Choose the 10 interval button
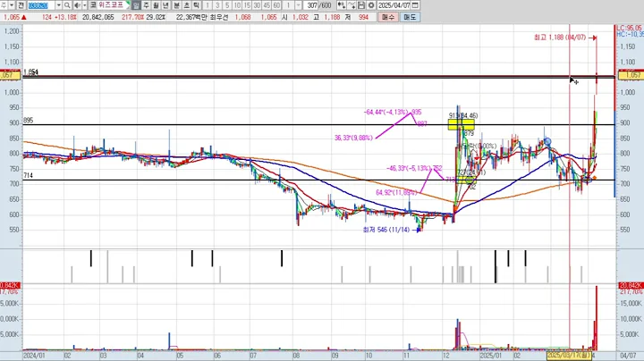The height and width of the screenshot is (361, 644). coord(237,5)
